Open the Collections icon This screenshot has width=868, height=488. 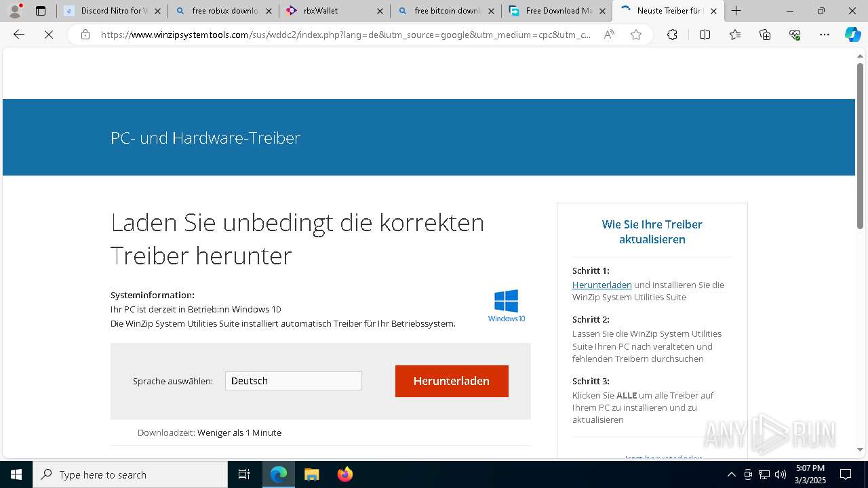point(765,35)
